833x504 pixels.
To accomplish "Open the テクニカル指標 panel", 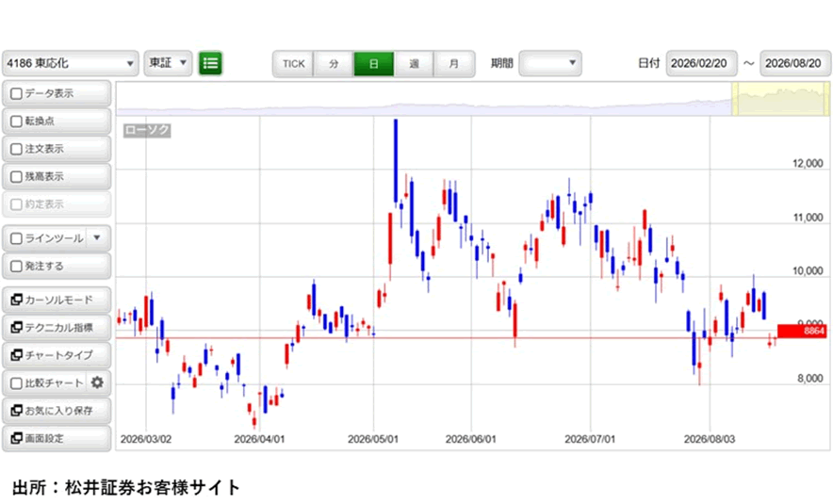I will coord(57,327).
